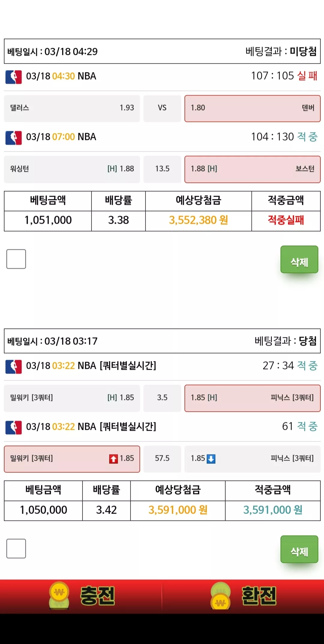Tap the coin icon next to 충전
324x644 pixels.
click(x=59, y=596)
